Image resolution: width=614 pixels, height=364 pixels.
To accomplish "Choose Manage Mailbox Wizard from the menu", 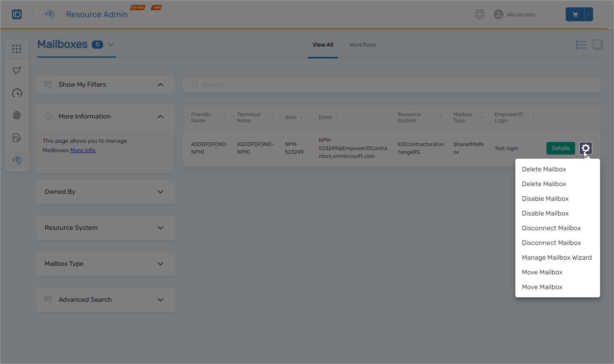I will click(557, 257).
